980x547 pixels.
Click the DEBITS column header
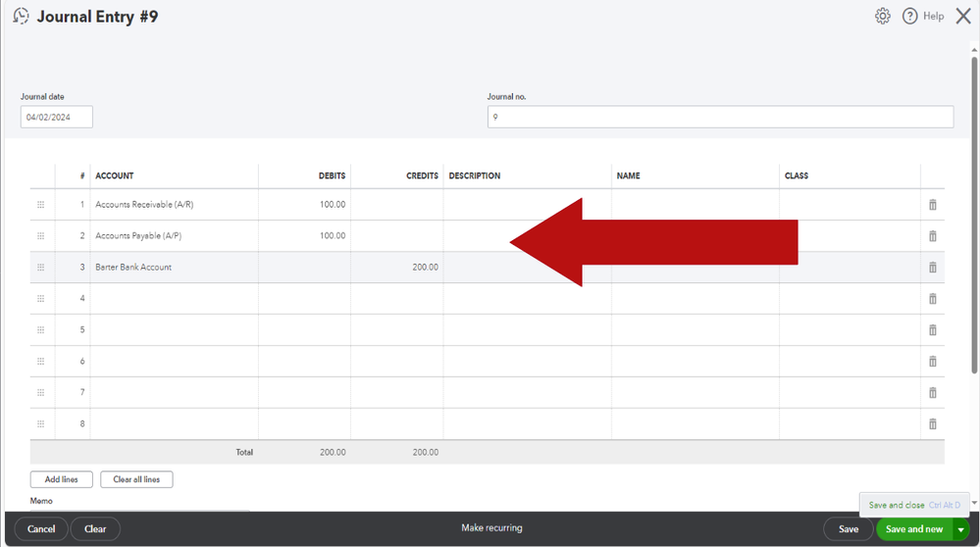(x=332, y=176)
